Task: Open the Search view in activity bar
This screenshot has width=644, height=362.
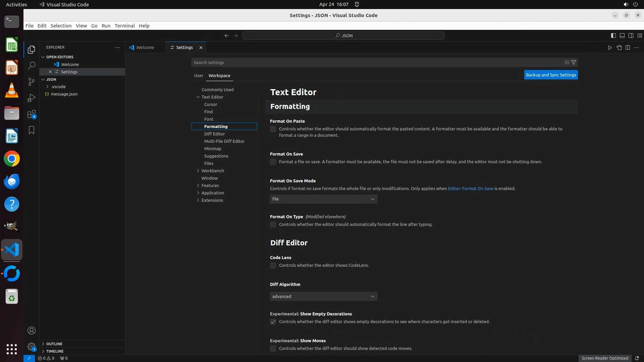Action: pos(32,65)
